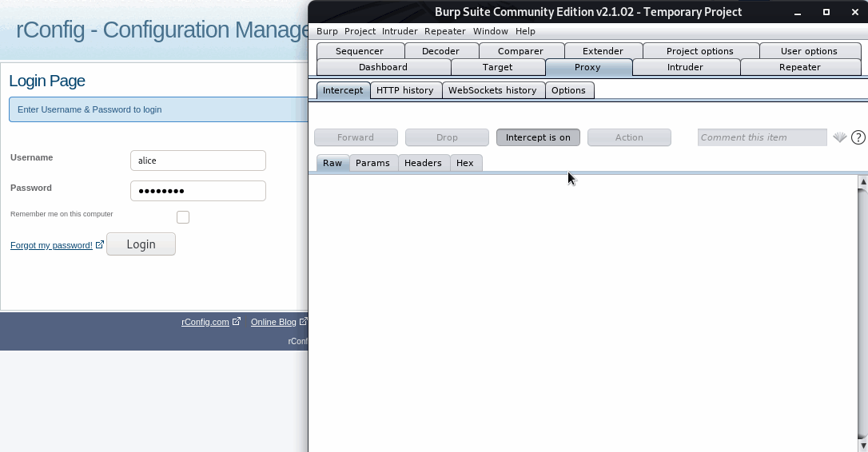Maximize the Burp Suite window
The image size is (868, 452).
(826, 12)
